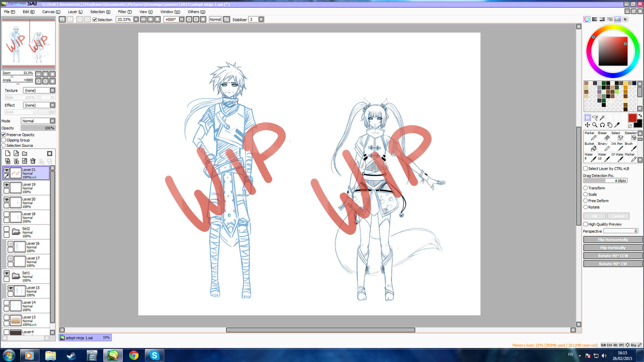The image size is (644, 362).
Task: Create a new linework layer
Action: pyautogui.click(x=16, y=153)
